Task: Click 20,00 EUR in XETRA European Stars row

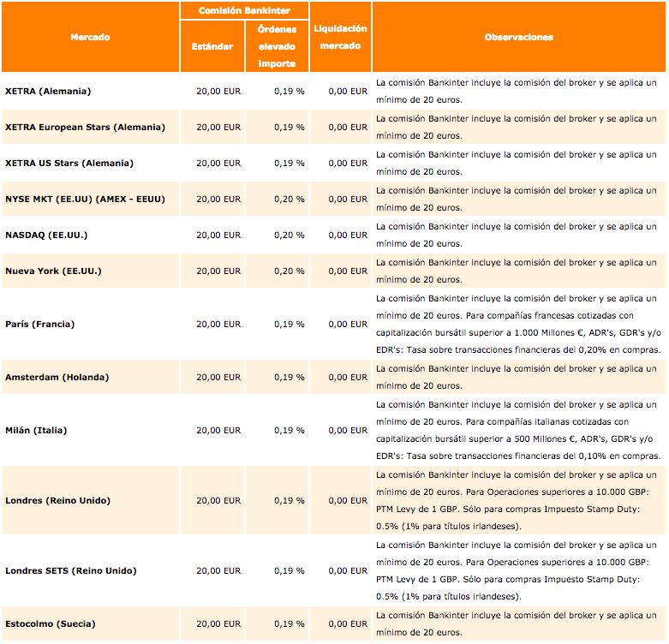Action: 218,127
